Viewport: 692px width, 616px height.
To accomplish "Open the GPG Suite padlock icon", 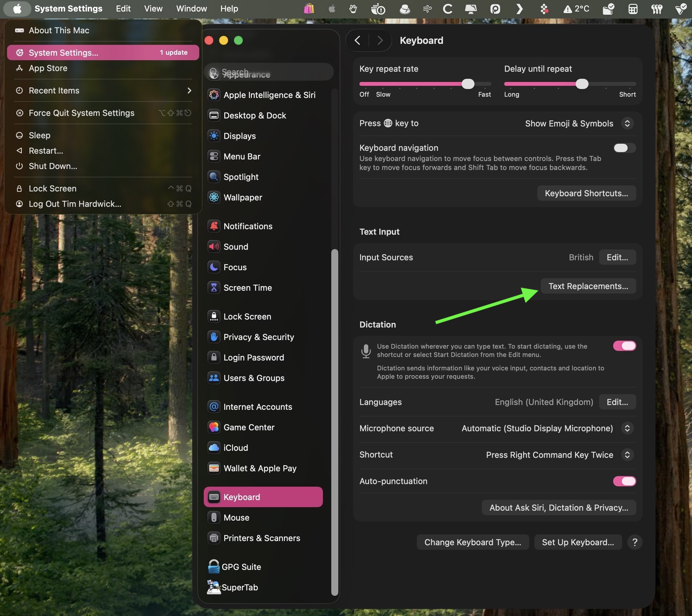I will 214,567.
